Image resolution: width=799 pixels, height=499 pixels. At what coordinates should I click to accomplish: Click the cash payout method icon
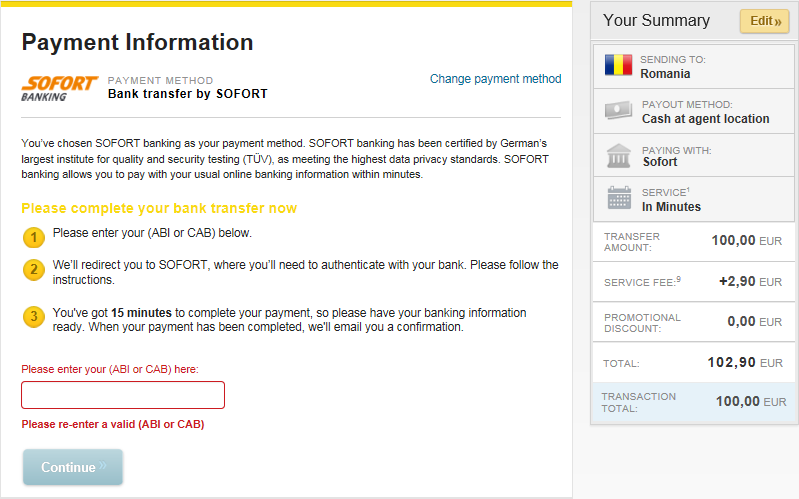point(619,111)
